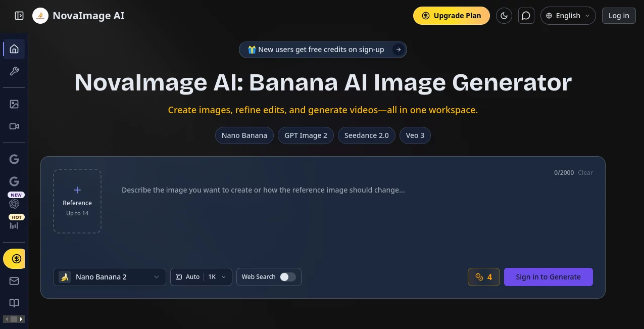Select the first Google G sidebar icon
This screenshot has width=644, height=329.
(14, 159)
